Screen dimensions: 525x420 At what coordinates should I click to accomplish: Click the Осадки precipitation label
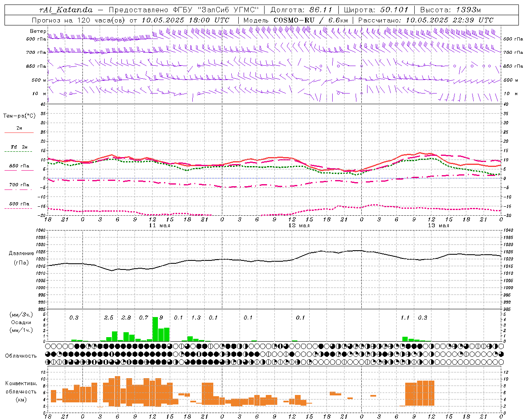pyautogui.click(x=21, y=323)
